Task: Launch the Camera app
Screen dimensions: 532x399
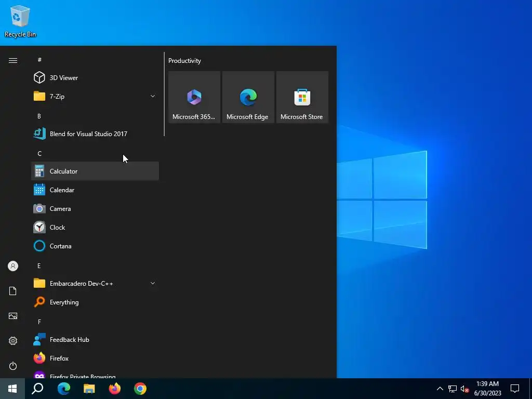Action: coord(95,209)
